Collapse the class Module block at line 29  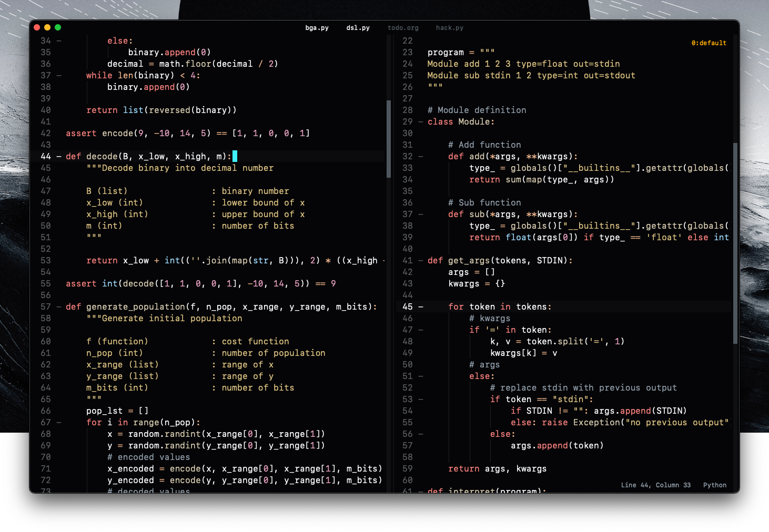[x=421, y=122]
